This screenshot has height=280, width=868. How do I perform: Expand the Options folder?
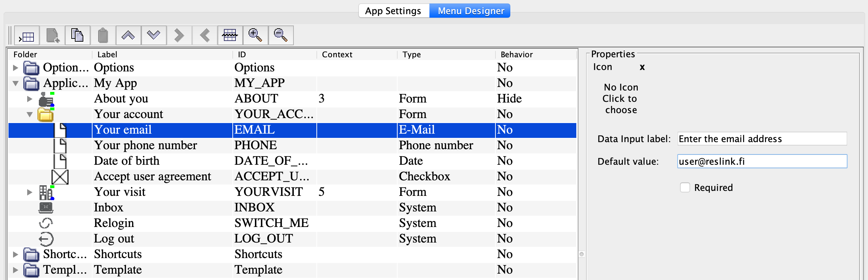(15, 68)
